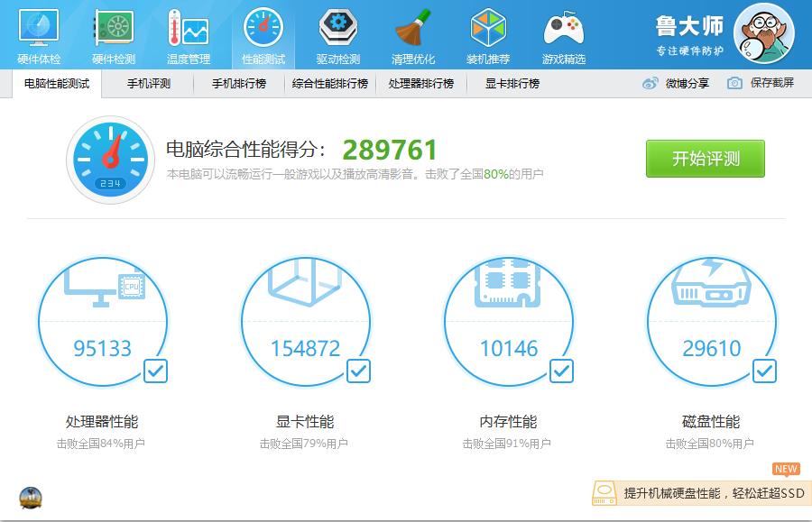
Task: Click the orange NEW badge
Action: pyautogui.click(x=786, y=469)
